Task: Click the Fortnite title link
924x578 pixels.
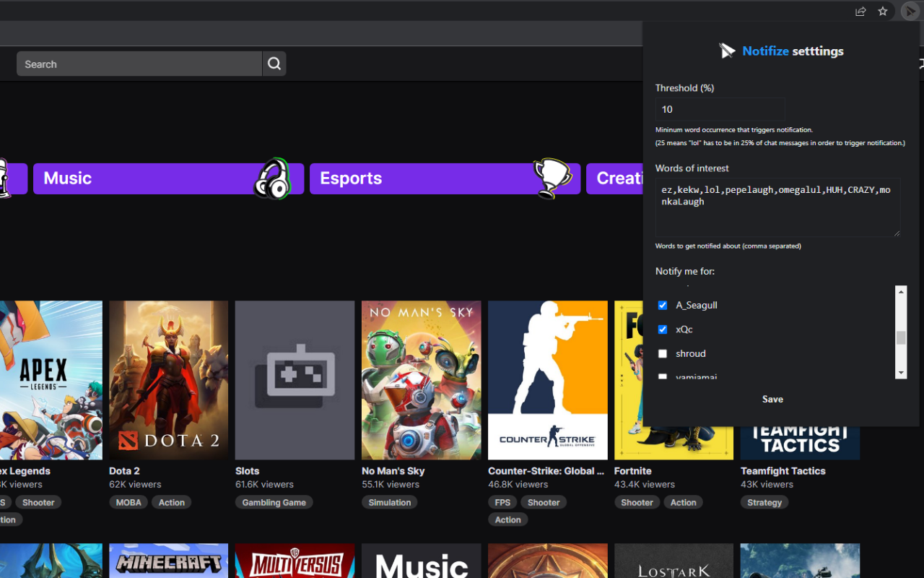Action: tap(633, 470)
